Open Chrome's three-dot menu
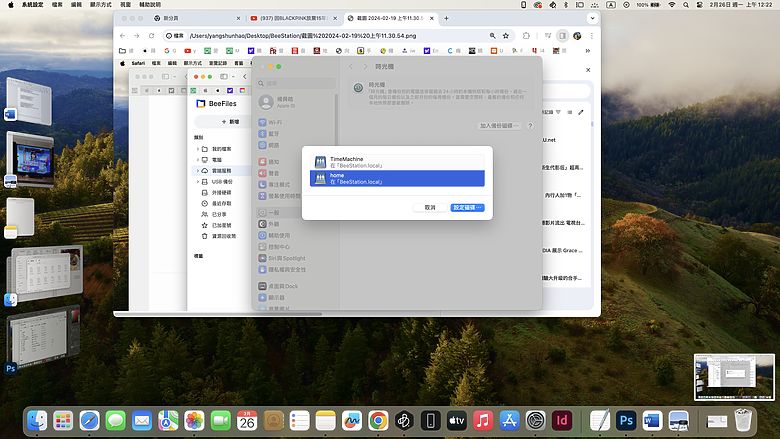The width and height of the screenshot is (780, 439). pyautogui.click(x=591, y=36)
